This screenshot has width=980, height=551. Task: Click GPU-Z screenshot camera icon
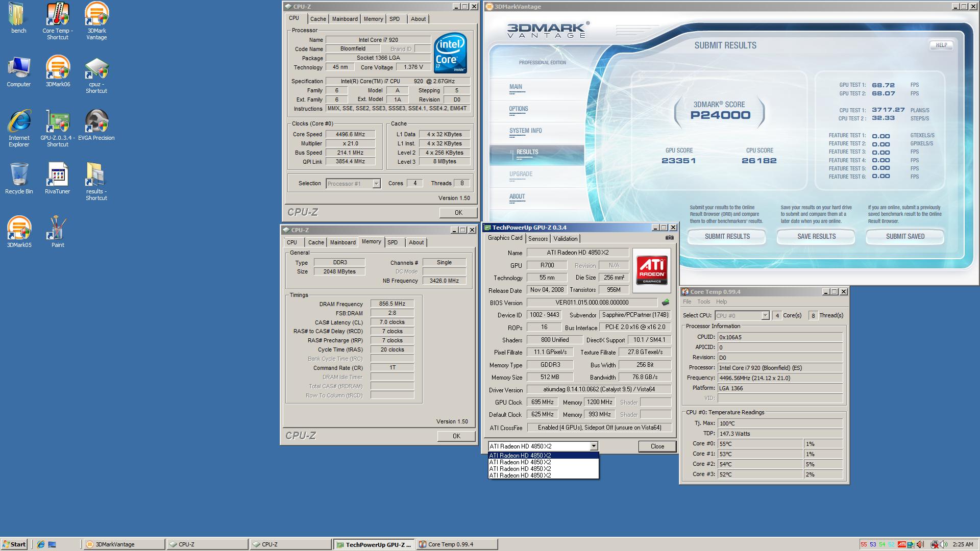pyautogui.click(x=669, y=238)
